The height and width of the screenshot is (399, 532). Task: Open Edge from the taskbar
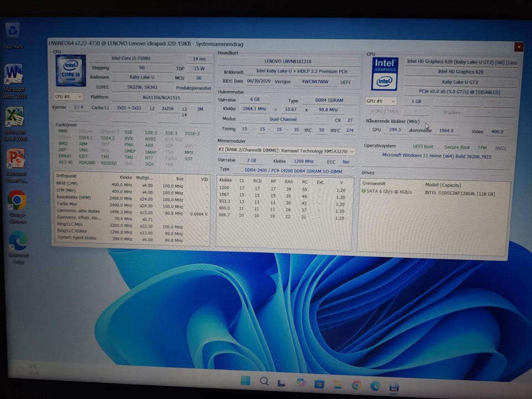(x=375, y=386)
